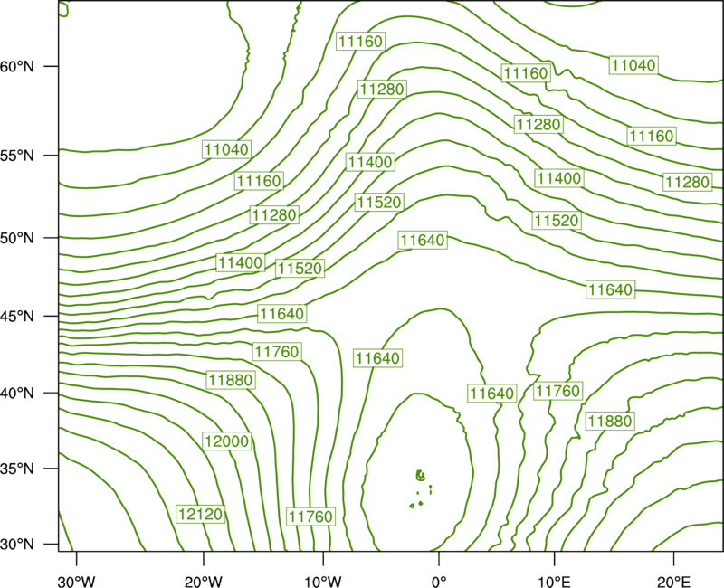Select the 60°N latitude axis label
This screenshot has height=588, width=724.
click(x=17, y=66)
